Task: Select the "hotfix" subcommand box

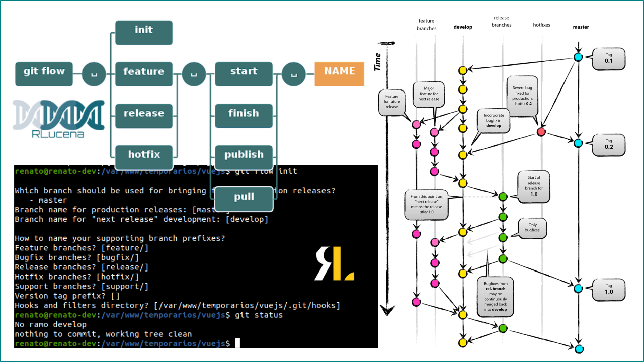Action: click(x=144, y=157)
